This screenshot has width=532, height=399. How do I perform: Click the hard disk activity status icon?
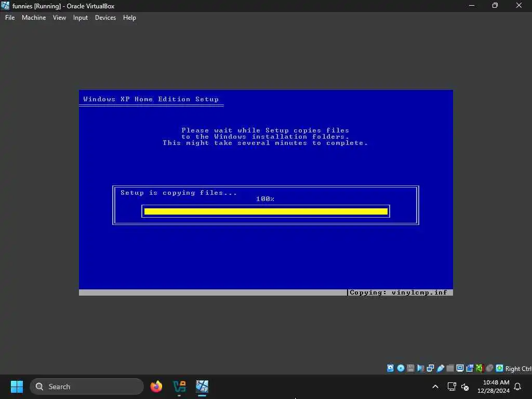(x=391, y=368)
